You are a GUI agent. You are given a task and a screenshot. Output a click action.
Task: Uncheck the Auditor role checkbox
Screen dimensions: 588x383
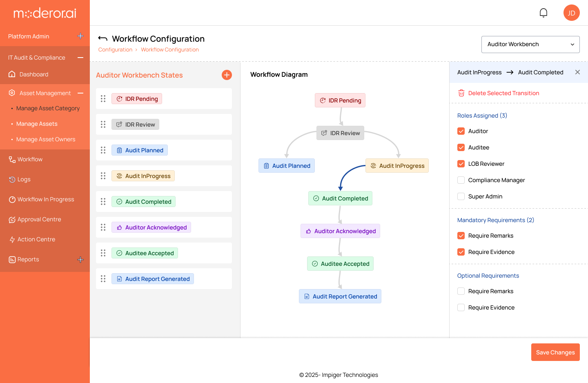click(461, 131)
